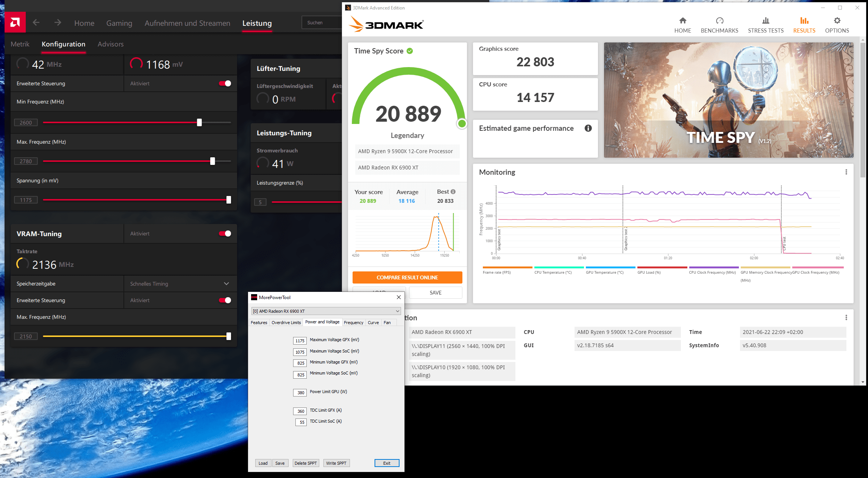Click Max. Frequenz 2780 slider handle
Image resolution: width=868 pixels, height=478 pixels.
pyautogui.click(x=212, y=161)
